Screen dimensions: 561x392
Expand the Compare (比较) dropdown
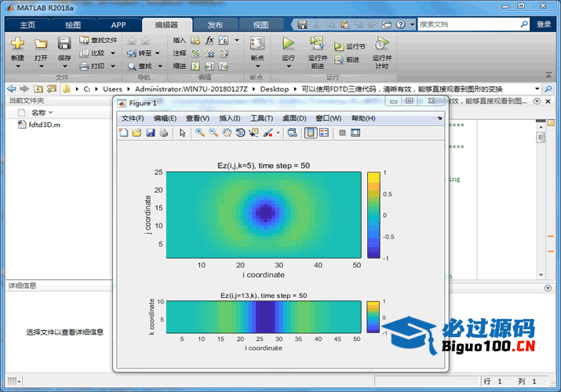point(113,53)
